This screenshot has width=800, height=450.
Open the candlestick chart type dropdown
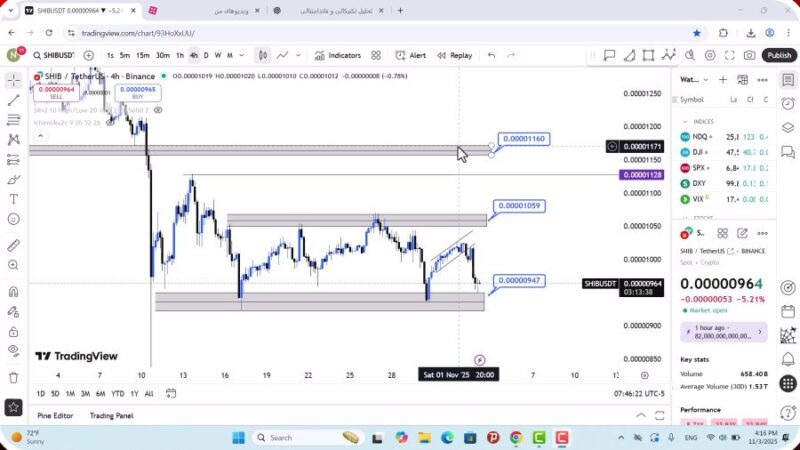[262, 56]
